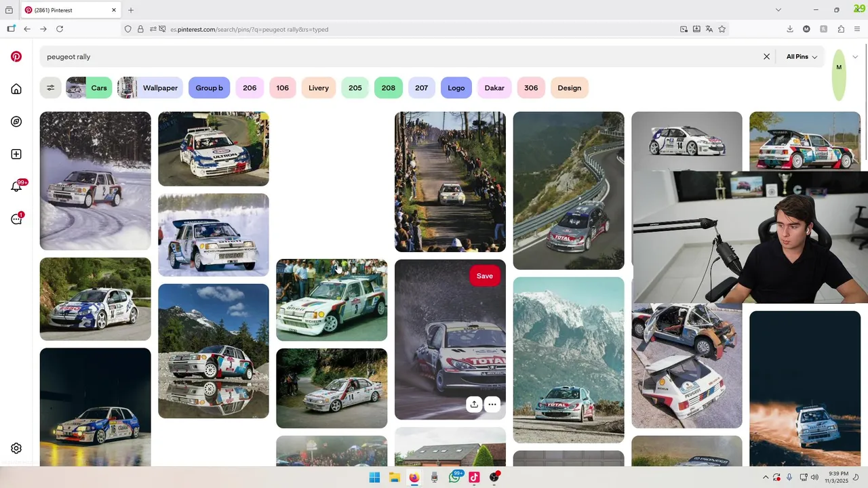Click the peugeot rally search field
868x488 pixels.
(x=400, y=57)
